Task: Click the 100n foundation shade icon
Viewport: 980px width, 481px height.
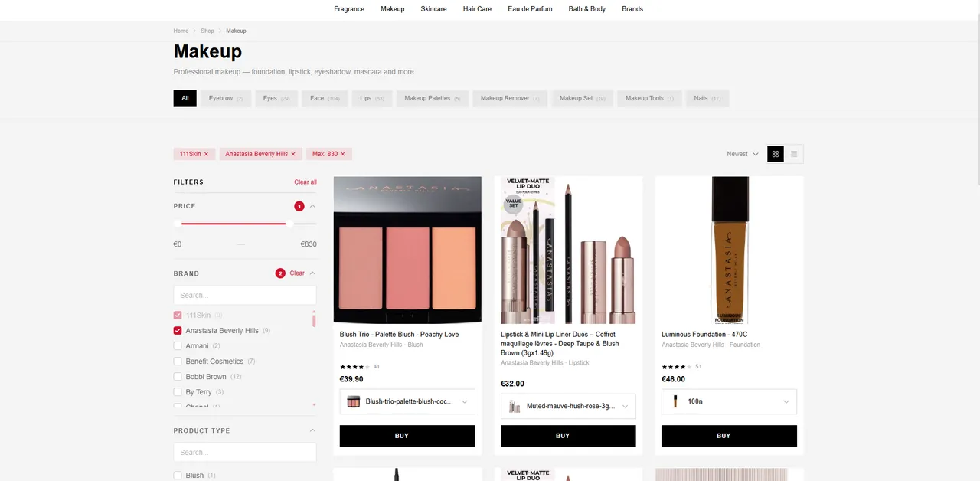Action: tap(675, 401)
